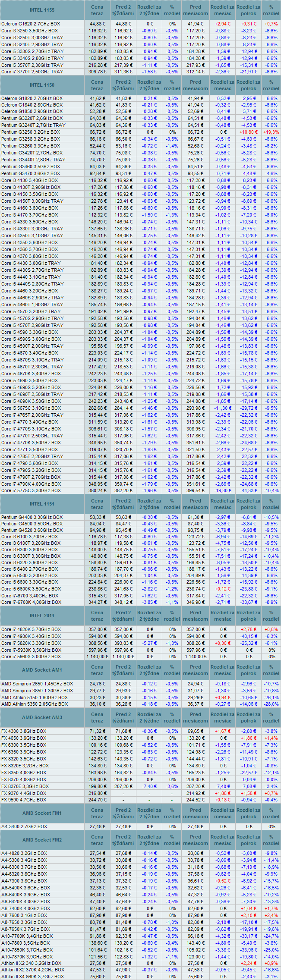The image size is (281, 980).
Task: Click the +0,12 € month difference value
Action: pyautogui.click(x=223, y=589)
